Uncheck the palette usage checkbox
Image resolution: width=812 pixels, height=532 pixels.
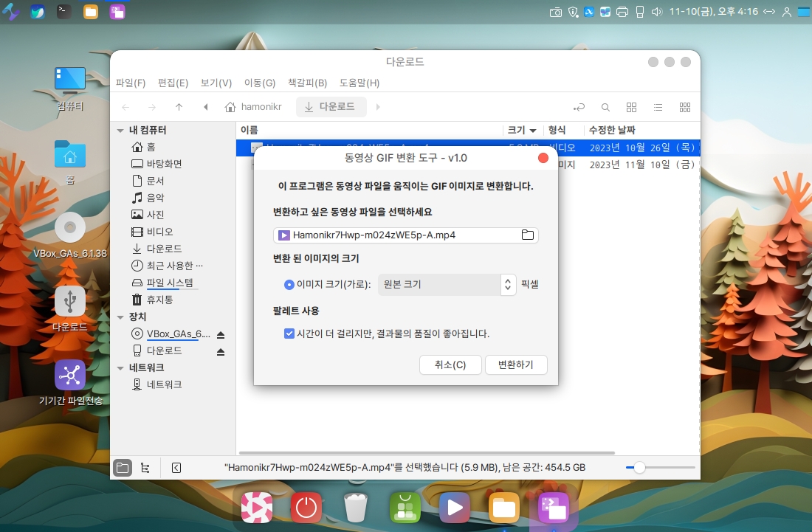[x=289, y=334]
